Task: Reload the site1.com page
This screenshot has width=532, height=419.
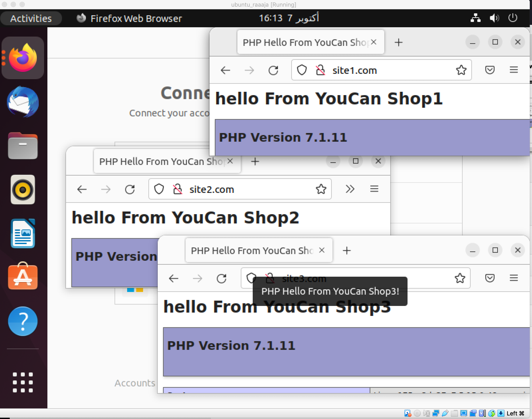Action: click(273, 70)
